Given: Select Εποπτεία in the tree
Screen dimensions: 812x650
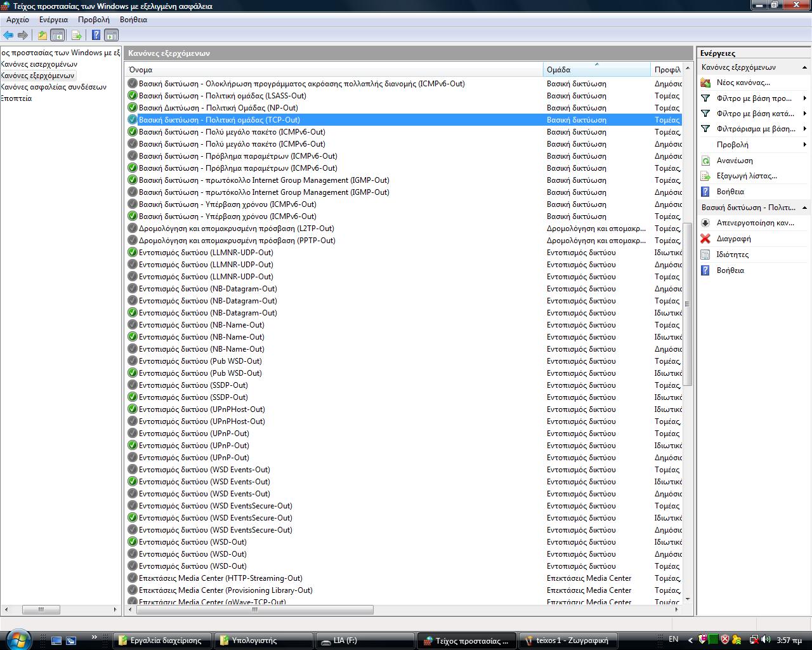Looking at the screenshot, I should click(16, 98).
